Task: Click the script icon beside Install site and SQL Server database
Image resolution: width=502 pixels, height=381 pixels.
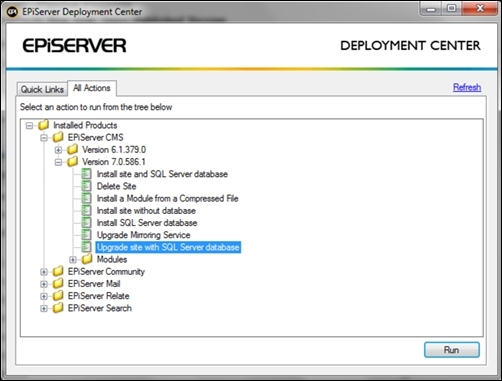Action: [x=86, y=174]
